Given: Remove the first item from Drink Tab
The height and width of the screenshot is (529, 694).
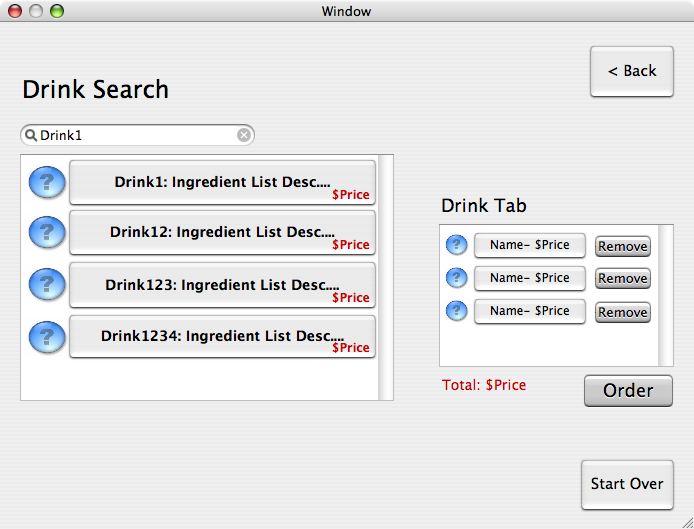Looking at the screenshot, I should coord(622,246).
